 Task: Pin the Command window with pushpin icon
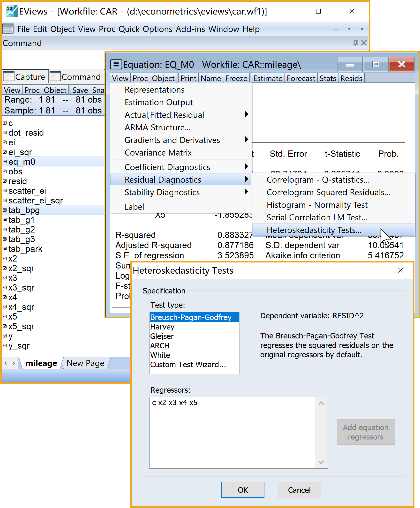point(355,43)
